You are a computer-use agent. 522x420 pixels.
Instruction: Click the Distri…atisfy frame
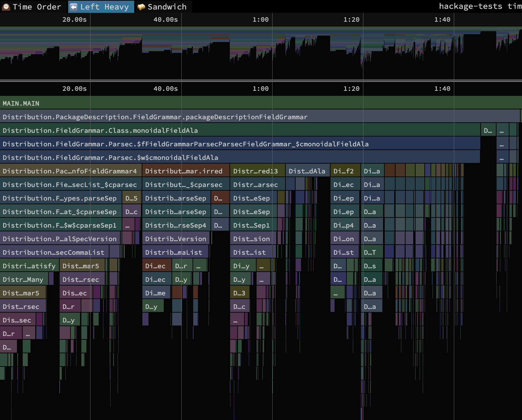(x=29, y=266)
